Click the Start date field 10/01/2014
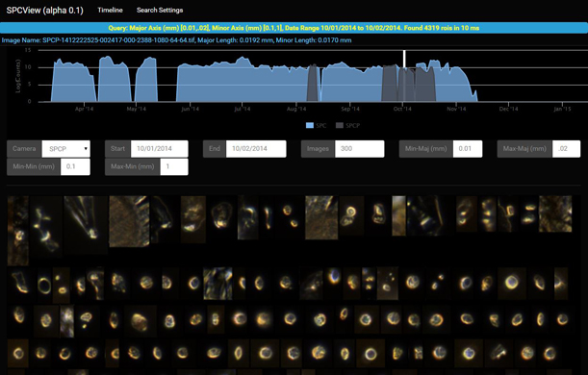Image resolution: width=588 pixels, height=375 pixels. 160,149
